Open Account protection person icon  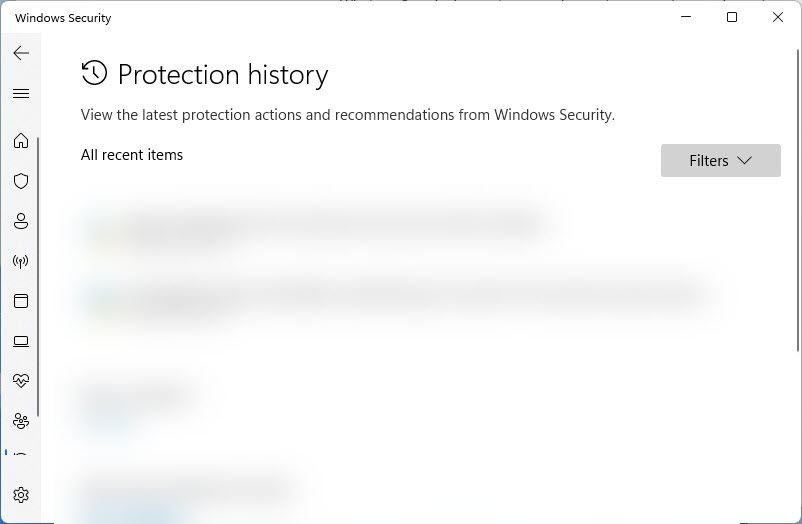pyautogui.click(x=21, y=221)
